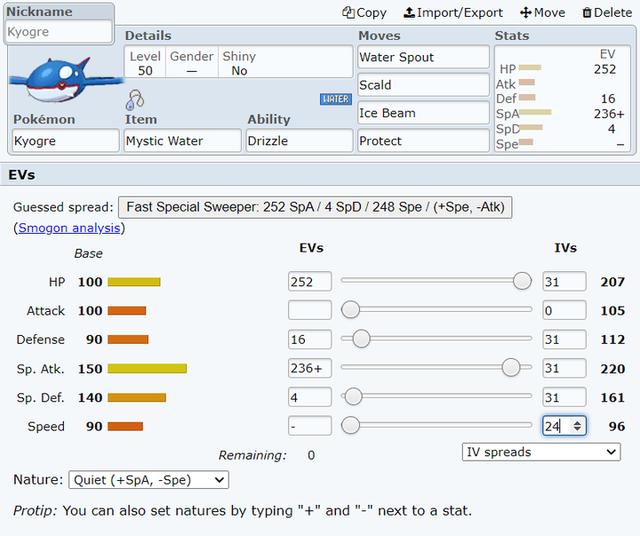Image resolution: width=640 pixels, height=536 pixels.
Task: Click the Sp. Atk. EV slider handle
Action: 511,367
